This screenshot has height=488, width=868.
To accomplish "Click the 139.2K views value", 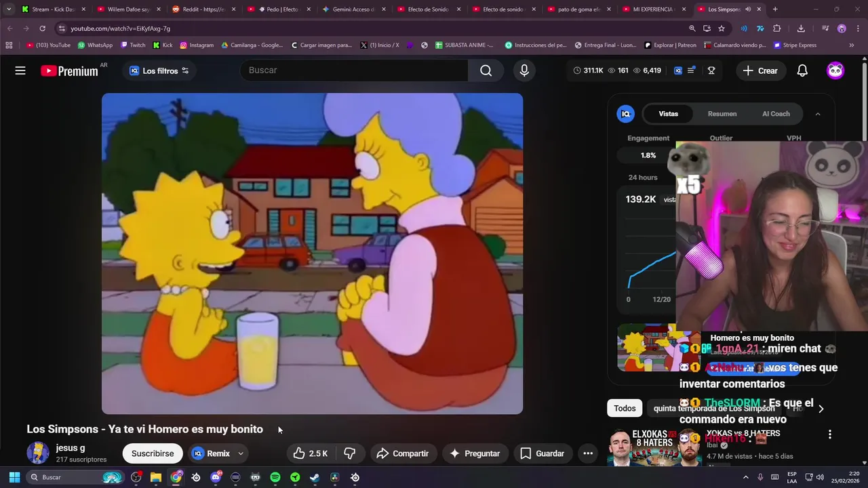I will point(640,199).
